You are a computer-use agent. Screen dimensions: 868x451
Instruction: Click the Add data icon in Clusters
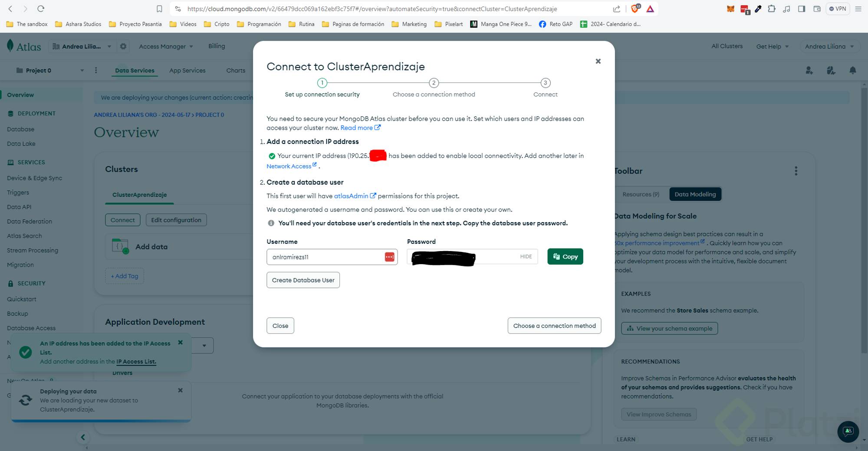[x=120, y=246]
